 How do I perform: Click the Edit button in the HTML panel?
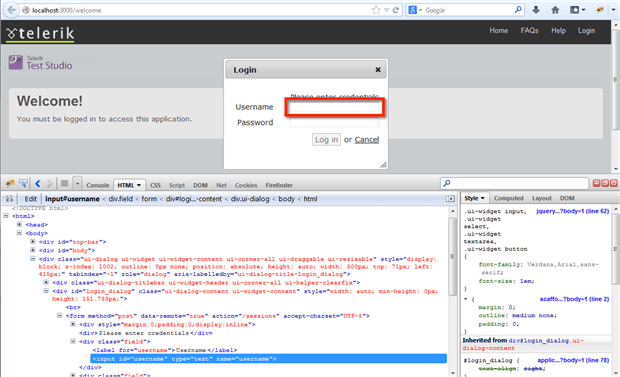(30, 199)
